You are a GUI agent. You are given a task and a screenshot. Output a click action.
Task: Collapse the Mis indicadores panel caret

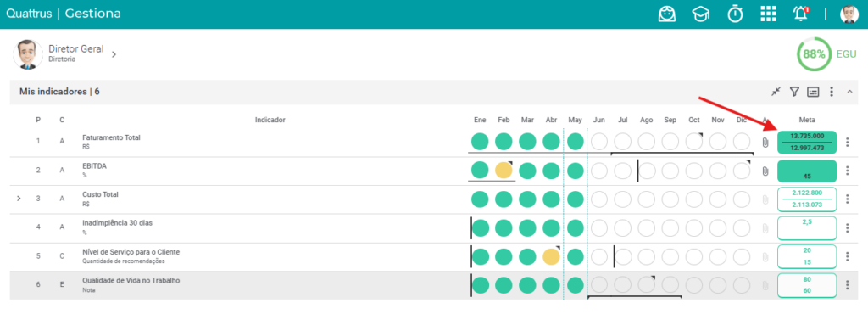[849, 92]
